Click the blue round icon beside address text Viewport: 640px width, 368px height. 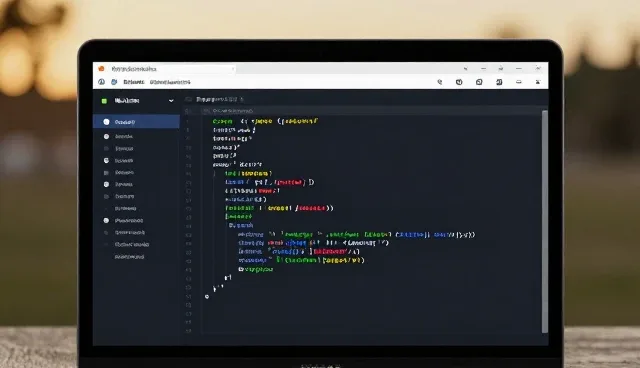tap(114, 82)
